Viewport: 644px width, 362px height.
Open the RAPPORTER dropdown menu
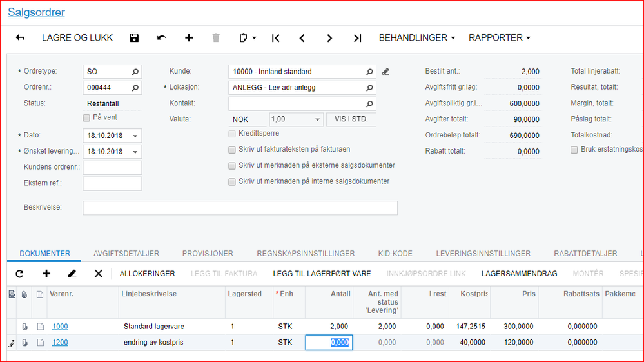[499, 38]
